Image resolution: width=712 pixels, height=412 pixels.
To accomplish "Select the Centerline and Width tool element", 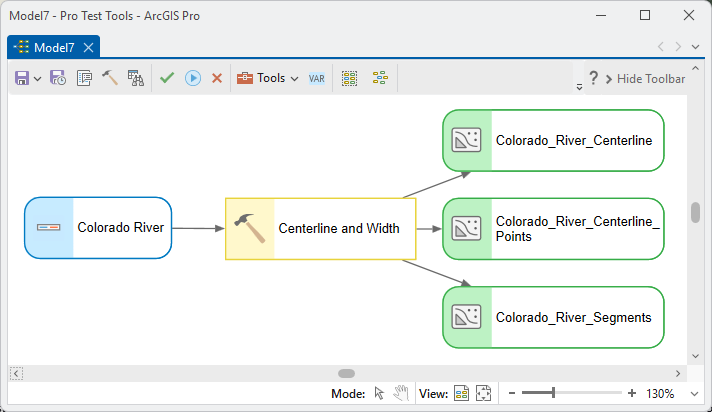I will (321, 228).
